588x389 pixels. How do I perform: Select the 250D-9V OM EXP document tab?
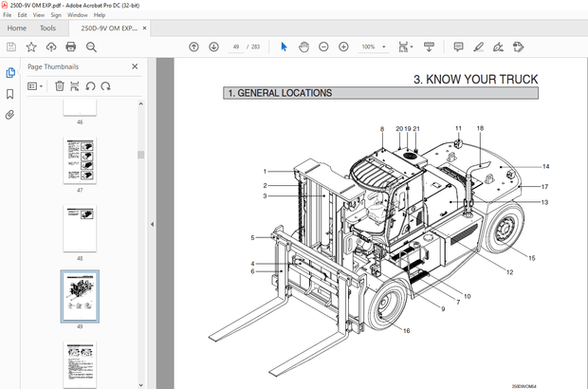(x=109, y=28)
